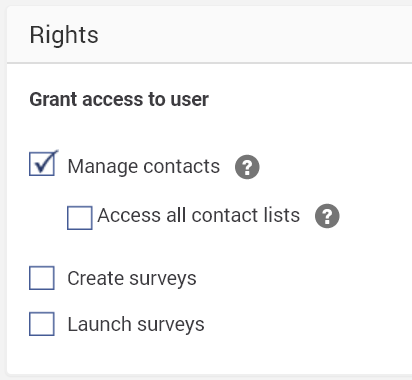Click the Access all contact lists label
The image size is (412, 380).
click(x=199, y=215)
